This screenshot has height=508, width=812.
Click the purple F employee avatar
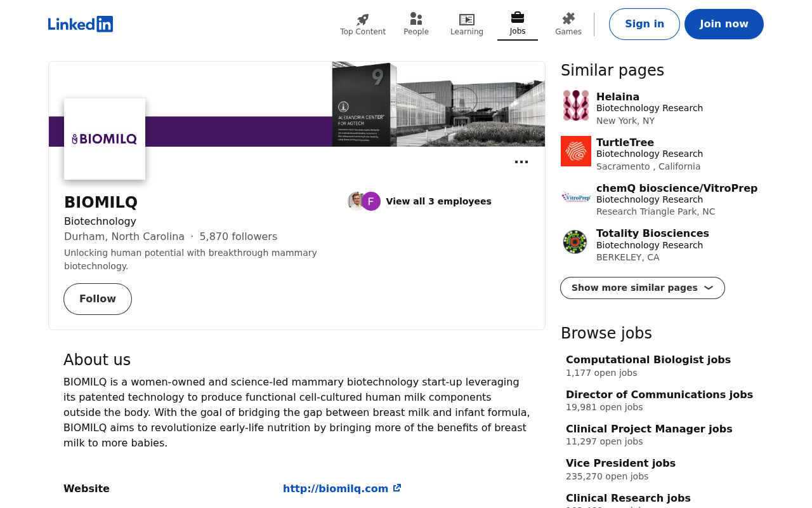[371, 201]
